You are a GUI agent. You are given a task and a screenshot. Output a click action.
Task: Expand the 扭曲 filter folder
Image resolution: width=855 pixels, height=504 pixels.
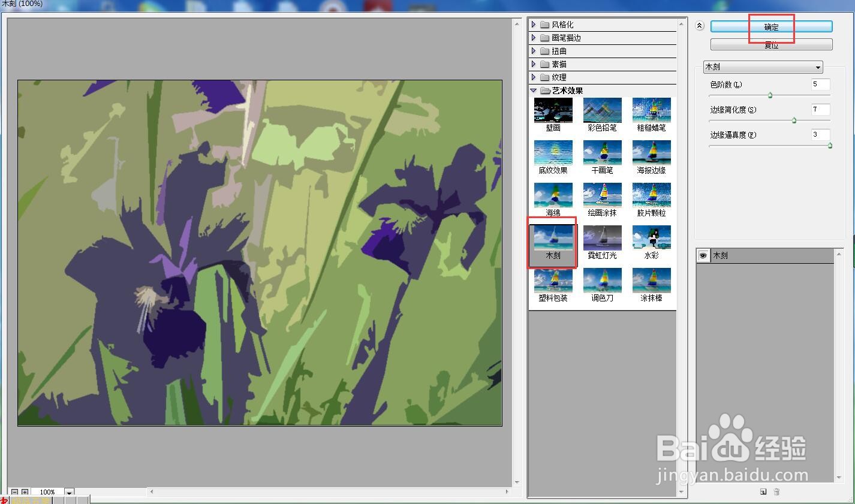point(534,51)
